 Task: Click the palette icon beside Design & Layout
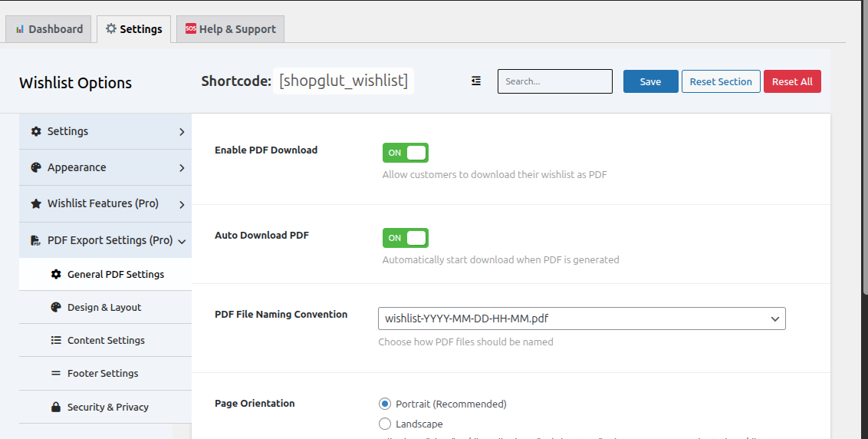click(x=56, y=307)
